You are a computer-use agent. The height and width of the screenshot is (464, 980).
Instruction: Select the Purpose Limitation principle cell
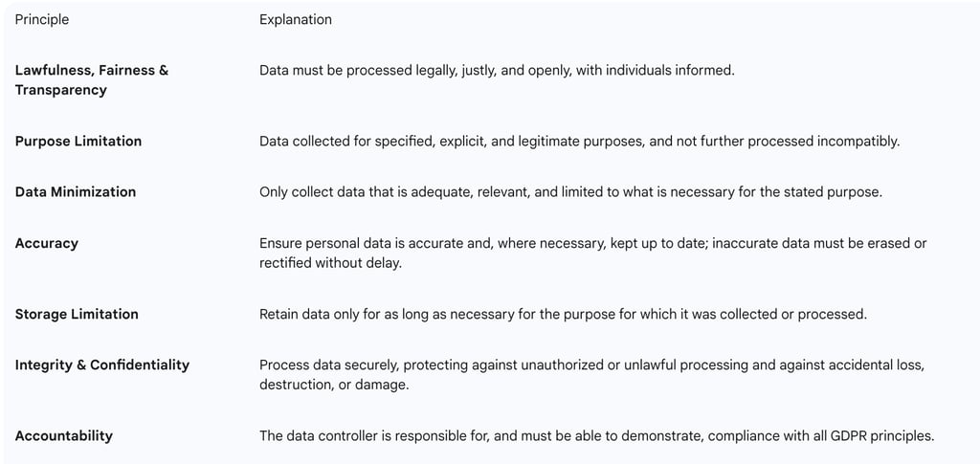78,142
